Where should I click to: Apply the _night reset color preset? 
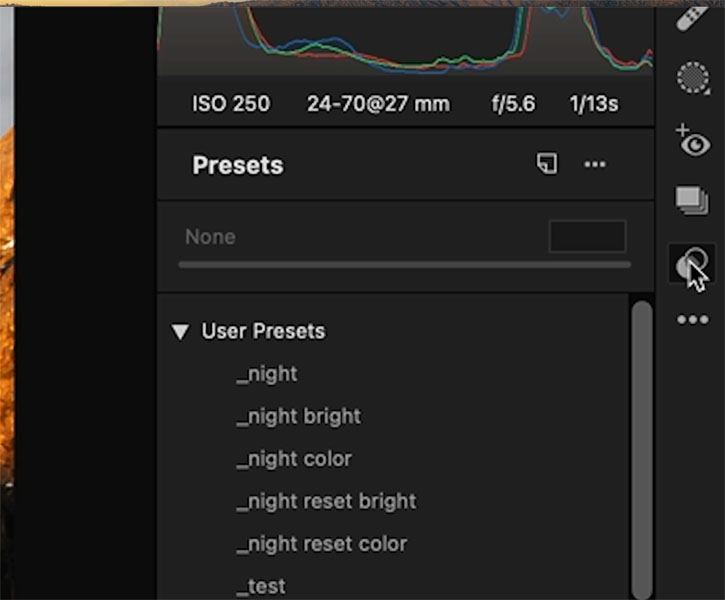(322, 544)
